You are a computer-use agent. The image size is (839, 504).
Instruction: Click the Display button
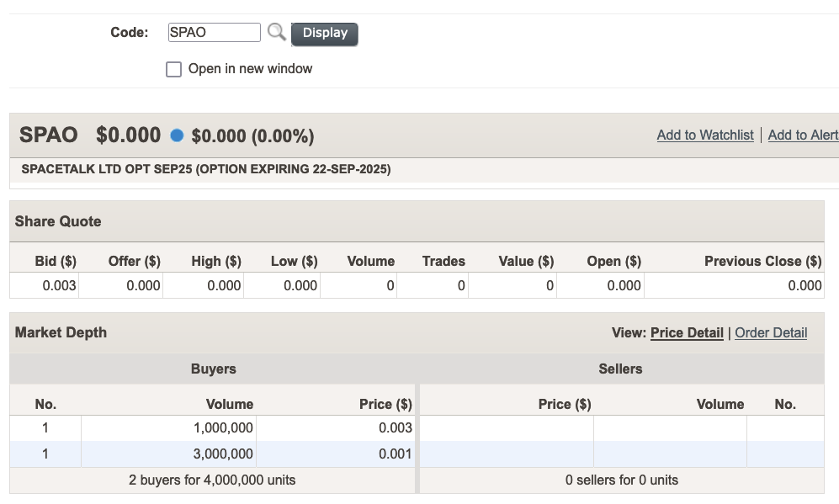click(325, 34)
